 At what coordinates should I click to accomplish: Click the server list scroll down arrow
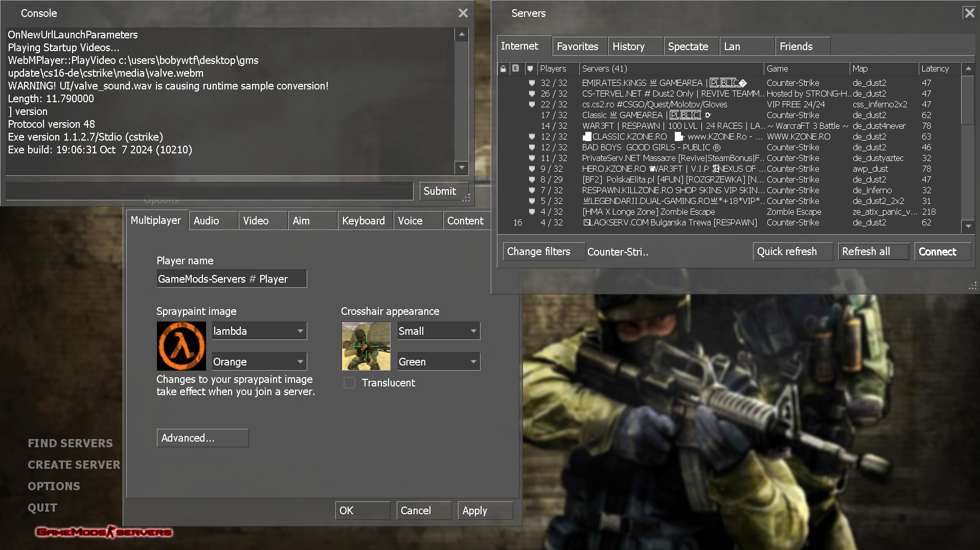pos(968,225)
